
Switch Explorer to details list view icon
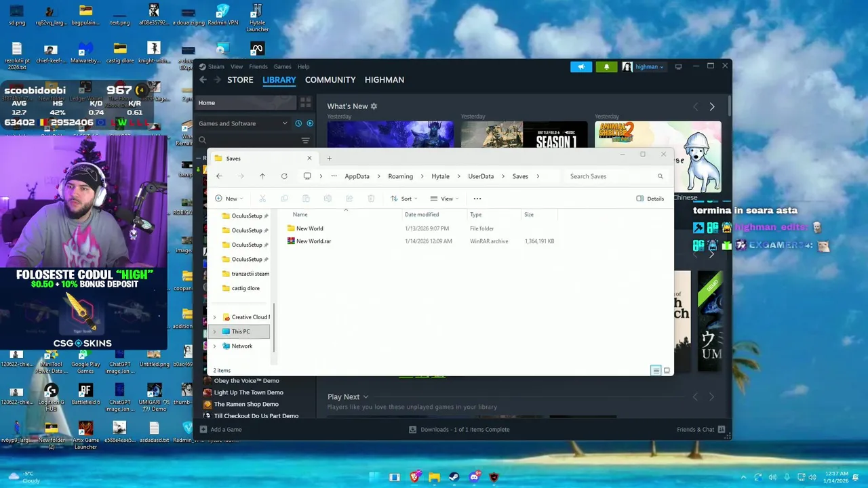pos(656,370)
